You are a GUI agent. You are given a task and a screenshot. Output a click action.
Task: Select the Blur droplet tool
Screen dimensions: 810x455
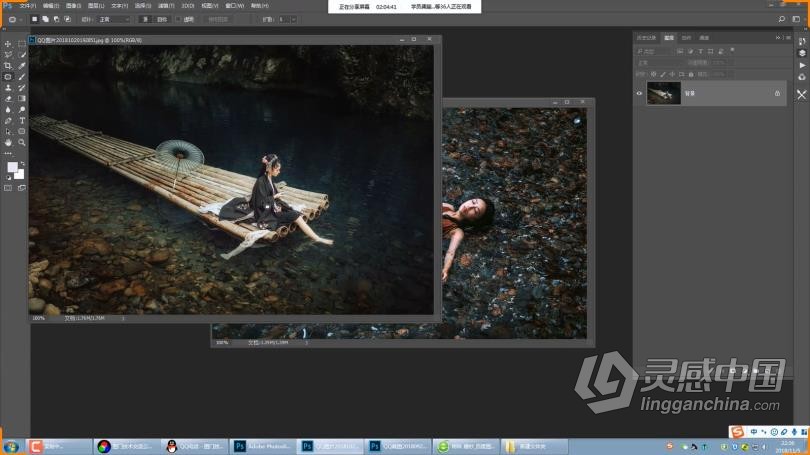tap(8, 109)
